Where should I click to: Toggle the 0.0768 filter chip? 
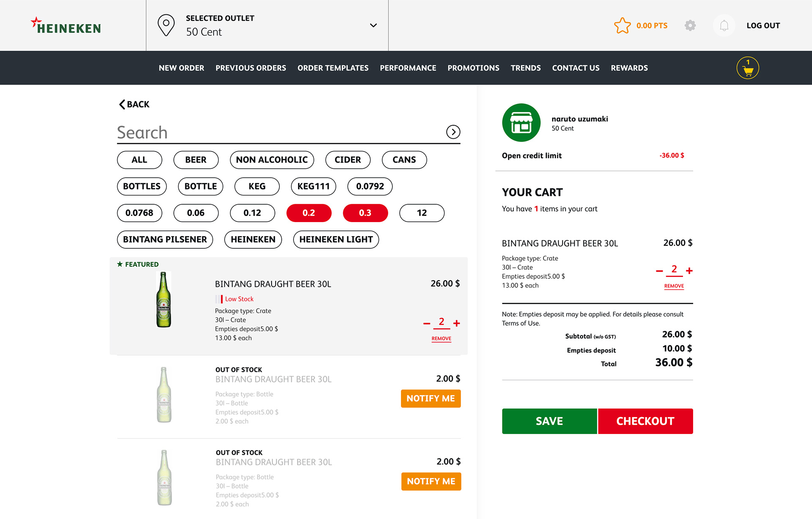[x=140, y=213]
